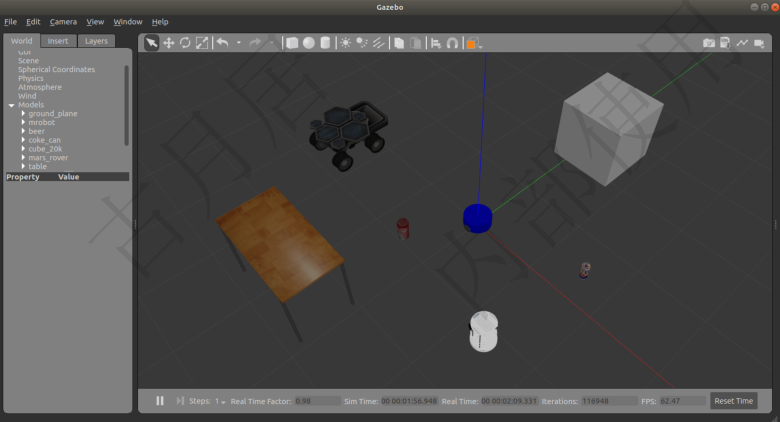Select Wind in world tree
This screenshot has width=780, height=422.
(x=27, y=96)
